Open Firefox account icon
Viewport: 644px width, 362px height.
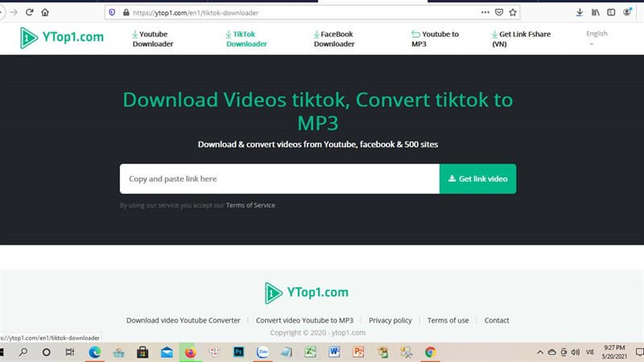(627, 12)
